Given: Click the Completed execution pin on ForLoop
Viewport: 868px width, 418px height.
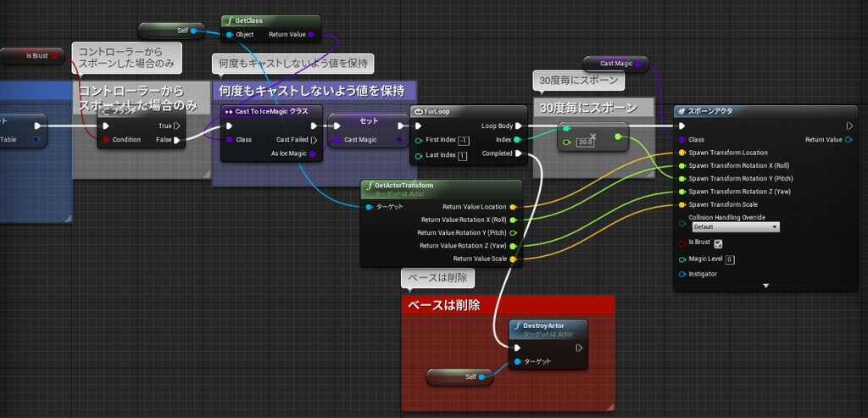Looking at the screenshot, I should coord(518,153).
